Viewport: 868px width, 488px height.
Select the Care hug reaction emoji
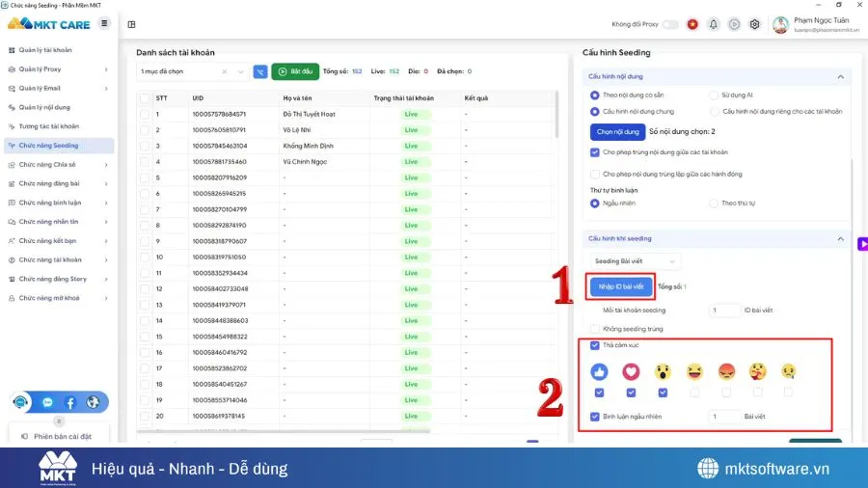point(757,372)
